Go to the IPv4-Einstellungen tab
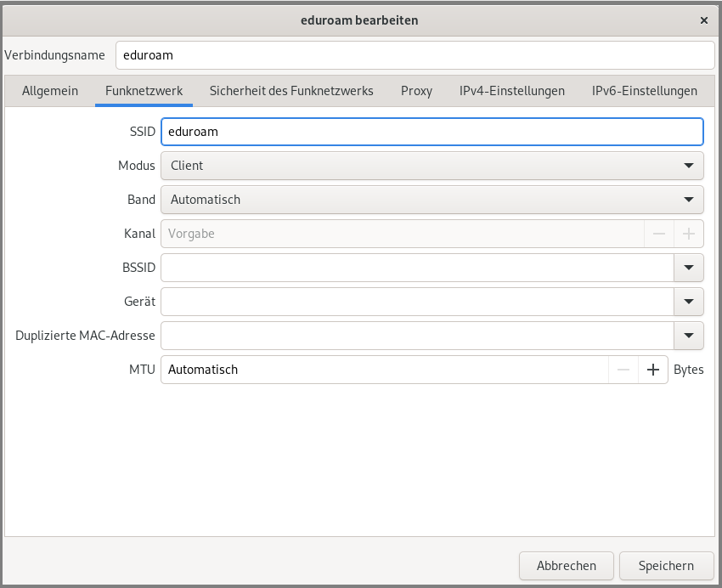The width and height of the screenshot is (722, 588). pos(512,91)
